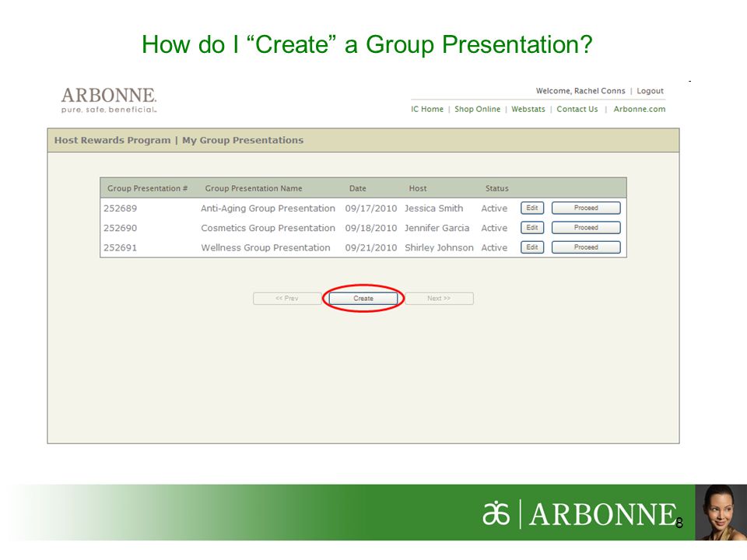Proceed with Cosmetics Group Presentation
This screenshot has height=560, width=747.
(x=586, y=228)
